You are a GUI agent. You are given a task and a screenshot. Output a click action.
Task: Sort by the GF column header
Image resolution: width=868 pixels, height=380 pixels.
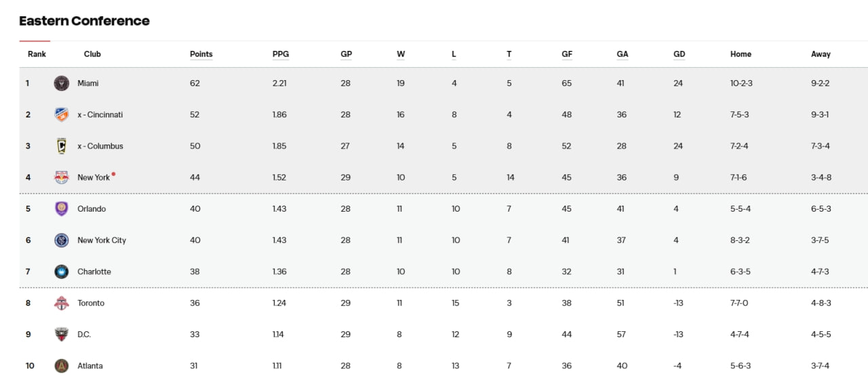(567, 54)
